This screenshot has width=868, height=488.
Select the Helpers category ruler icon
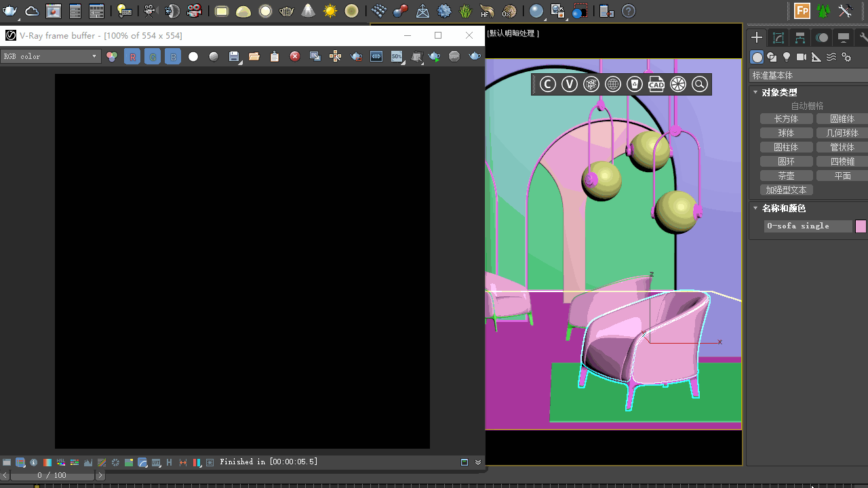tap(816, 57)
